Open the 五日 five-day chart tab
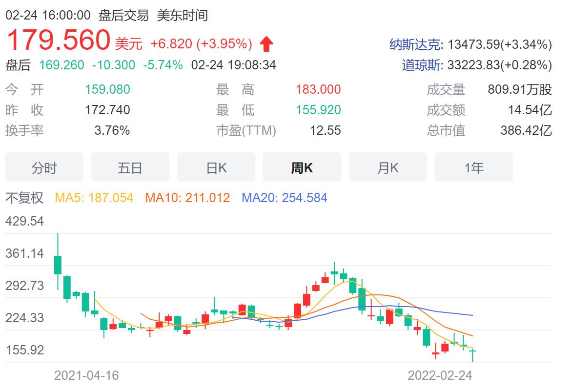 coord(130,167)
